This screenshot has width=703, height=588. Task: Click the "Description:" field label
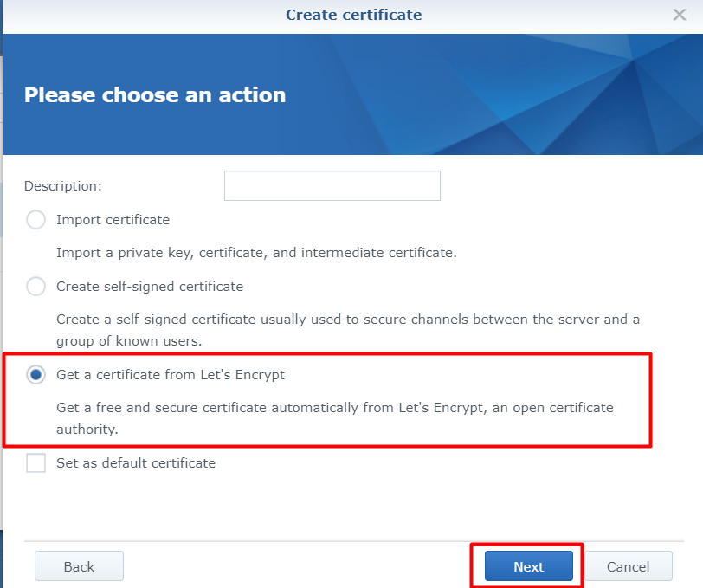63,186
